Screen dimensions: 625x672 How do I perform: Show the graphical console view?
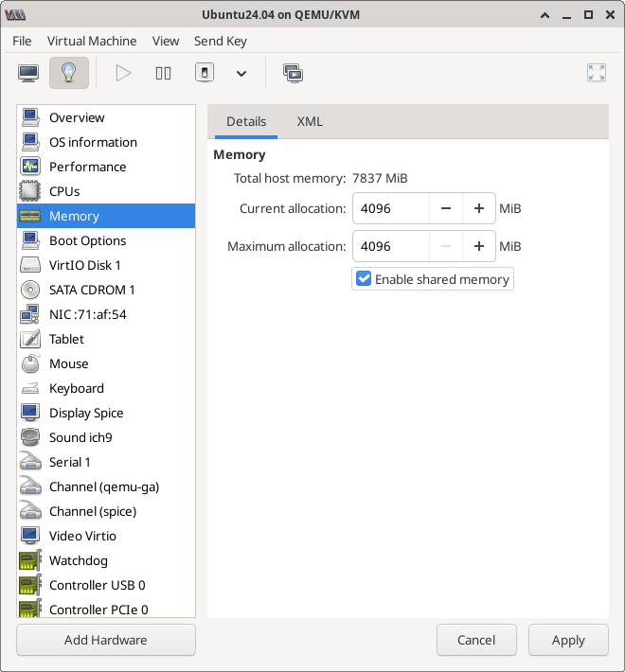(29, 73)
